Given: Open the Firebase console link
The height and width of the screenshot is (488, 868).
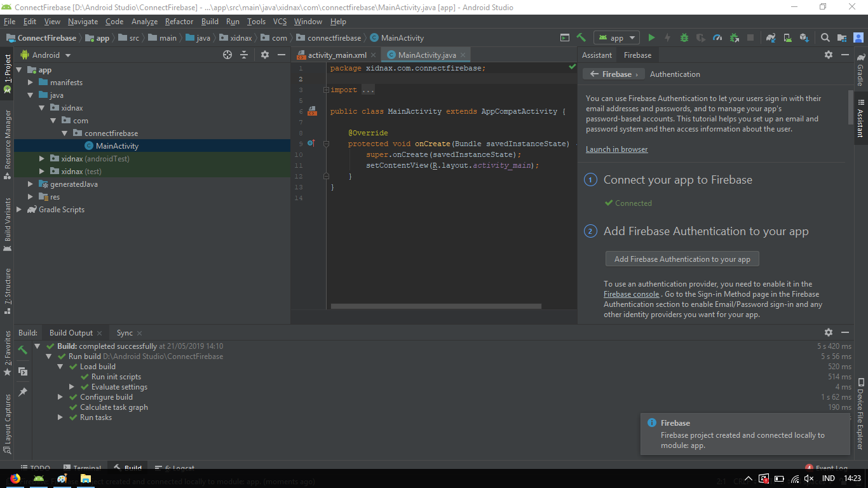Looking at the screenshot, I should click(631, 294).
